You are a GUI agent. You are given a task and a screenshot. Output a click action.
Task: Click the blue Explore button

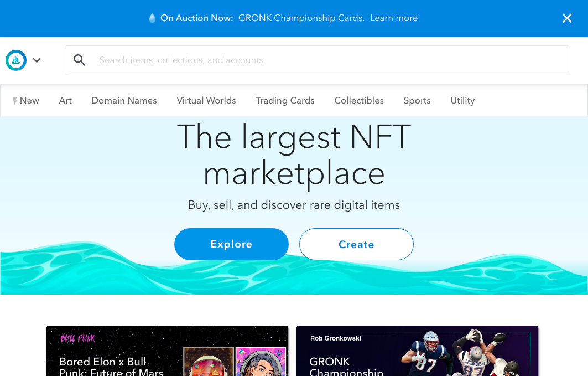[231, 244]
